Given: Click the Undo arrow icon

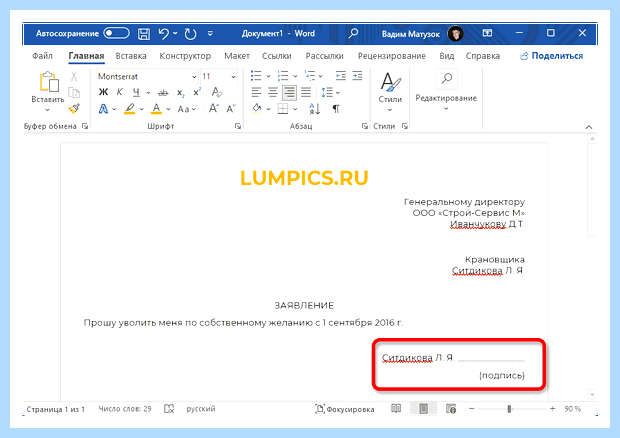Looking at the screenshot, I should click(163, 34).
